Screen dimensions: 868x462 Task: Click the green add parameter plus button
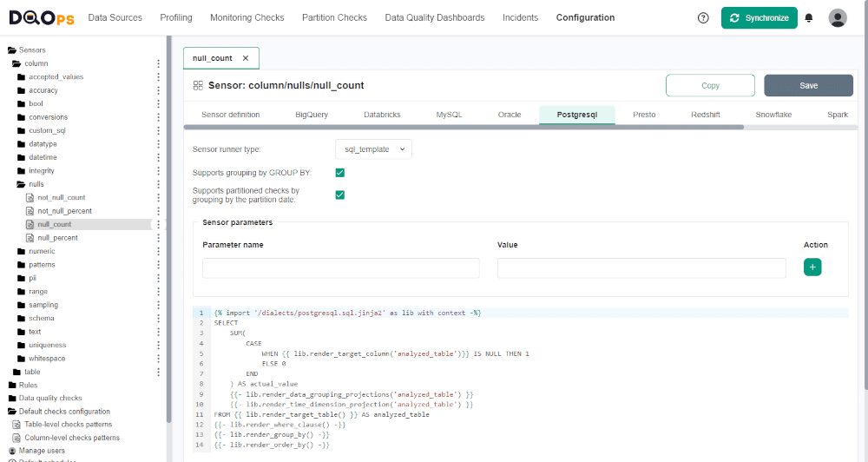tap(812, 267)
